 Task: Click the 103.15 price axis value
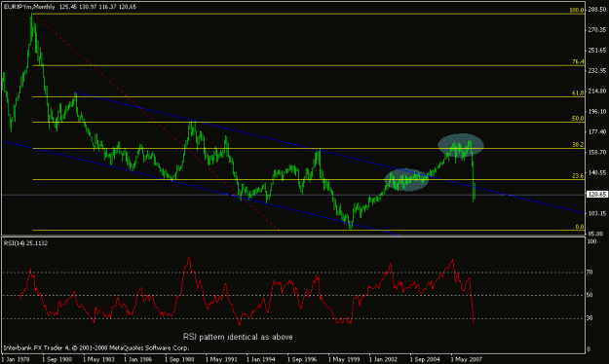click(x=597, y=213)
